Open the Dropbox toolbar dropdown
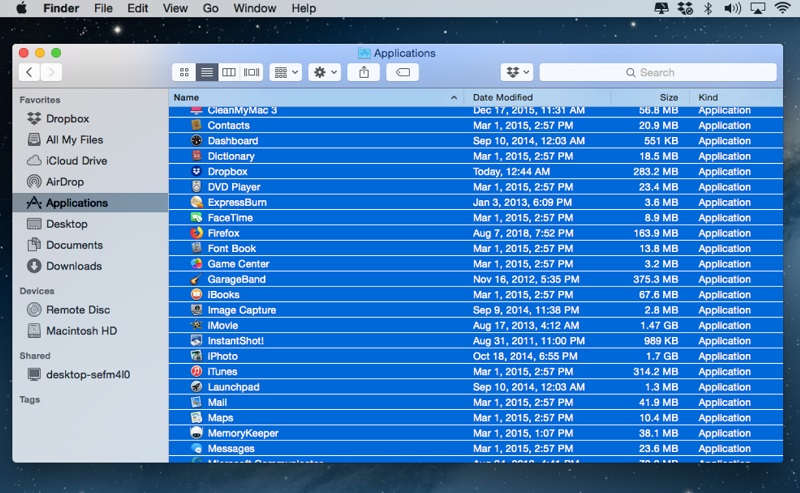This screenshot has width=800, height=493. [x=517, y=72]
